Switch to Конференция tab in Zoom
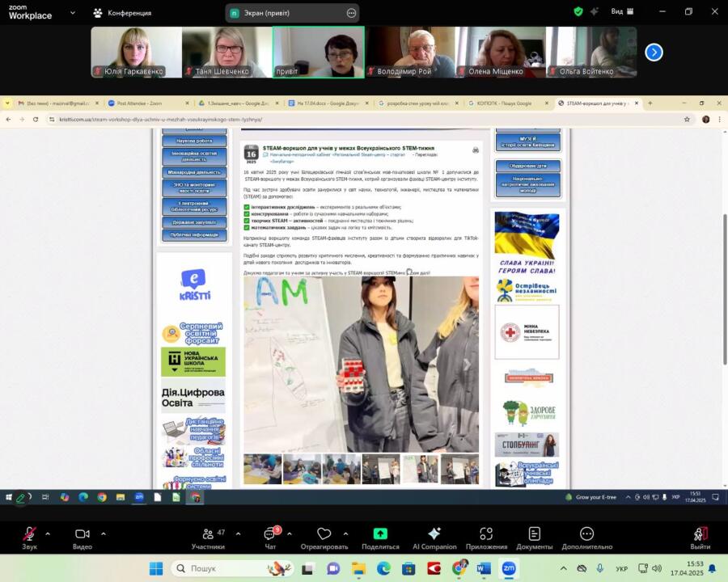This screenshot has height=582, width=728. click(123, 13)
